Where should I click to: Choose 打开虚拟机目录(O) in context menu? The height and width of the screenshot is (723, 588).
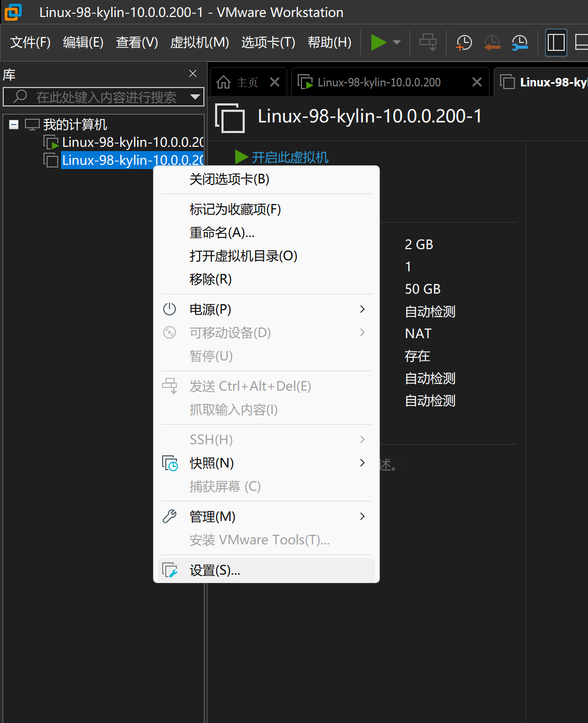pyautogui.click(x=266, y=256)
